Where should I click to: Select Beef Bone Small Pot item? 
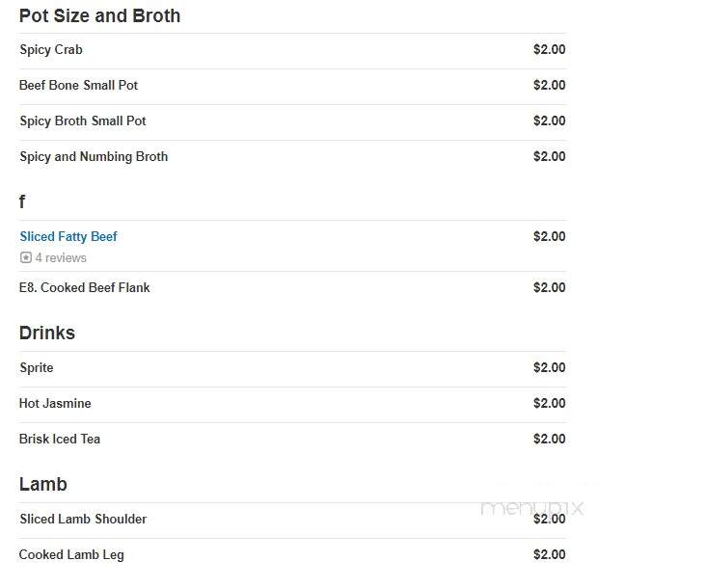[x=292, y=86]
